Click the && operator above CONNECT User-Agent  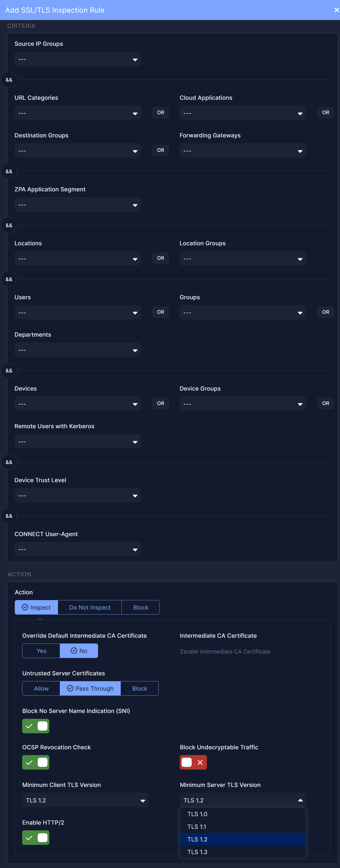9,516
